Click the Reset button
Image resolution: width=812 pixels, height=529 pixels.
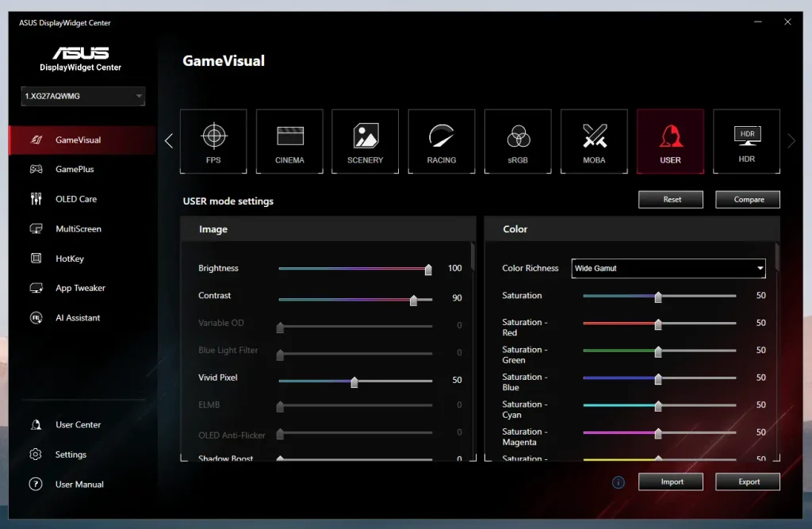coord(671,200)
